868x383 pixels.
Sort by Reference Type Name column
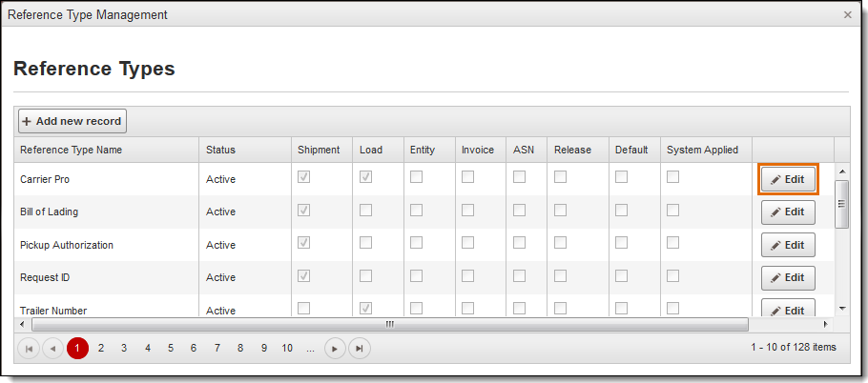click(x=71, y=150)
